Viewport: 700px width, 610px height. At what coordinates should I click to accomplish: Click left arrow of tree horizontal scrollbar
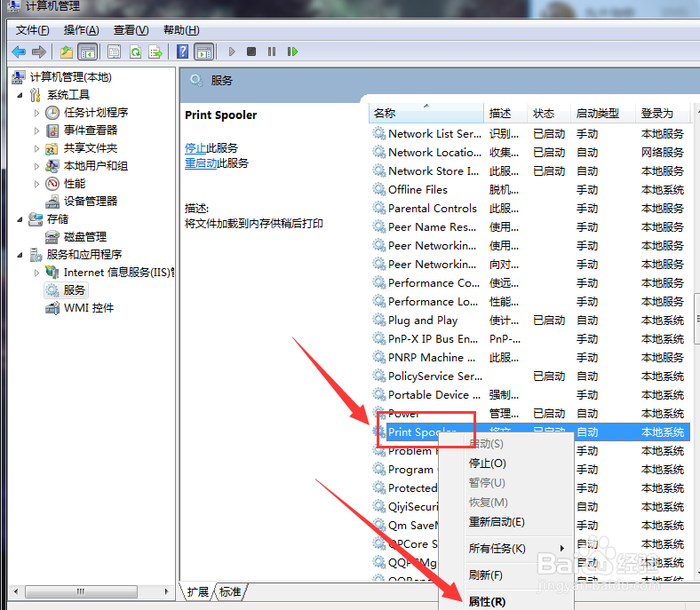coord(16,591)
